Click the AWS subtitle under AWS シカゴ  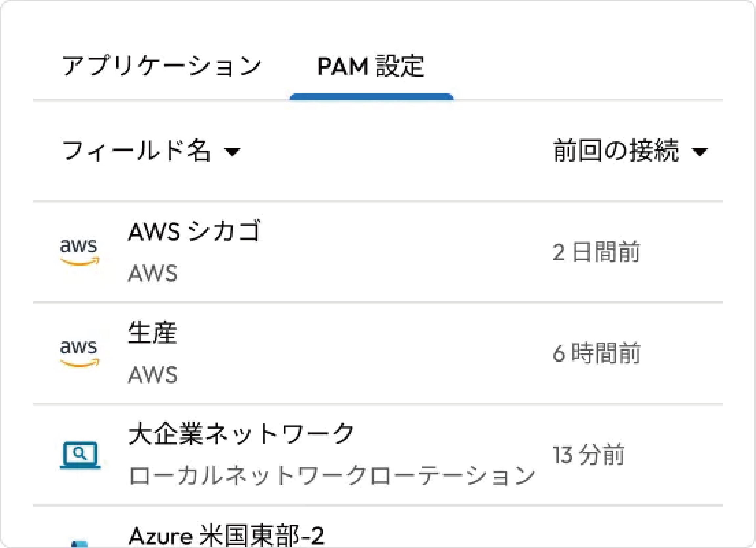[x=153, y=274]
